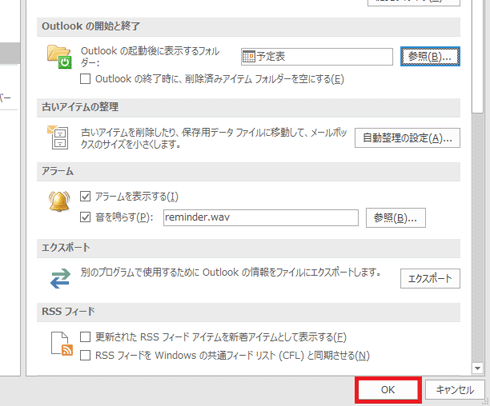Enable RSS フィード CFL sync checkbox

pyautogui.click(x=85, y=355)
